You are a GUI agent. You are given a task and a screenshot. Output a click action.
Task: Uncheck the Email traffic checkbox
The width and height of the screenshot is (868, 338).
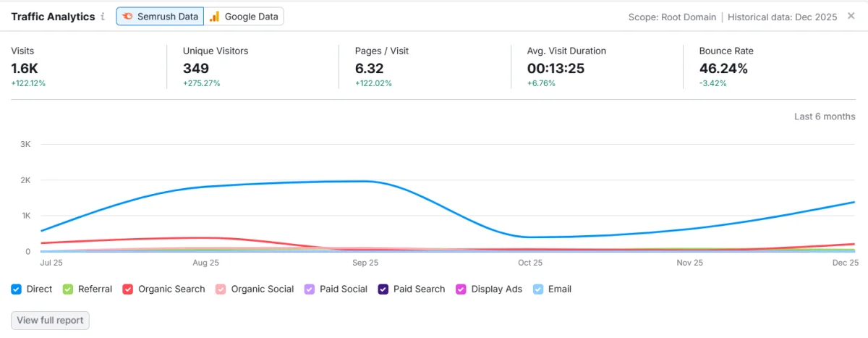[x=537, y=289]
